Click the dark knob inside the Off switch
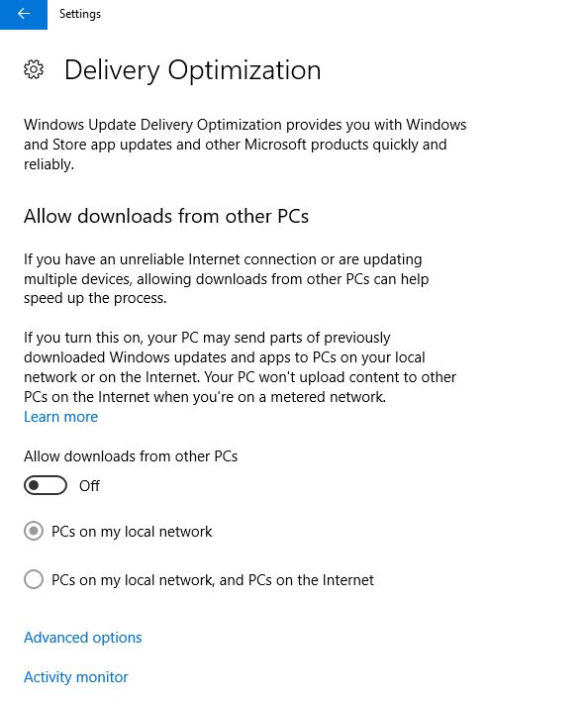Screen dimensions: 588x702 [x=34, y=485]
